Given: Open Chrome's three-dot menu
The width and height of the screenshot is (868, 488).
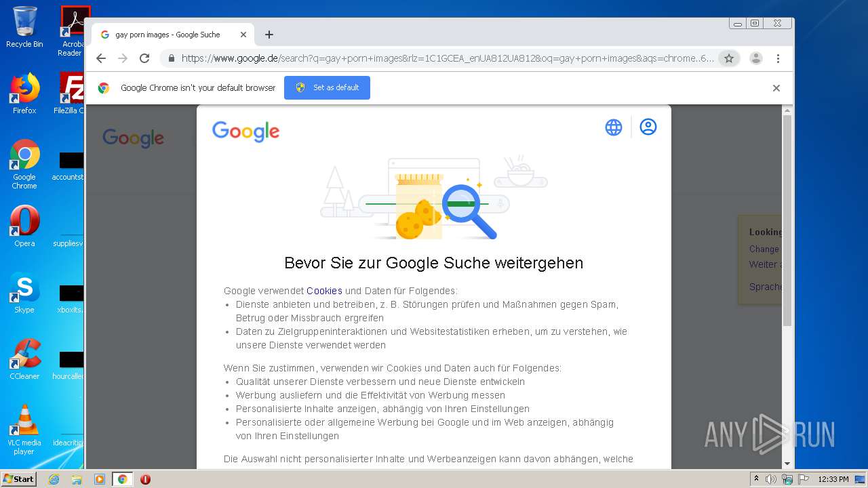Looking at the screenshot, I should [x=778, y=58].
